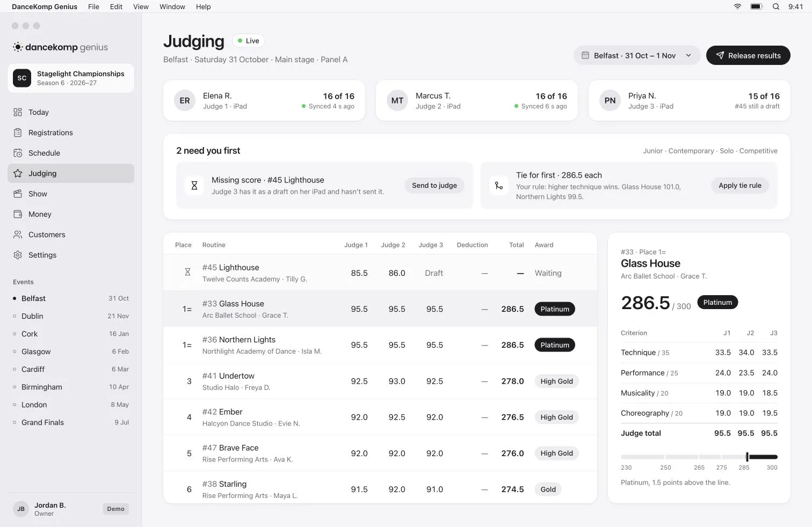Click the battery icon in the menu bar
Image resolution: width=812 pixels, height=527 pixels.
(757, 6)
